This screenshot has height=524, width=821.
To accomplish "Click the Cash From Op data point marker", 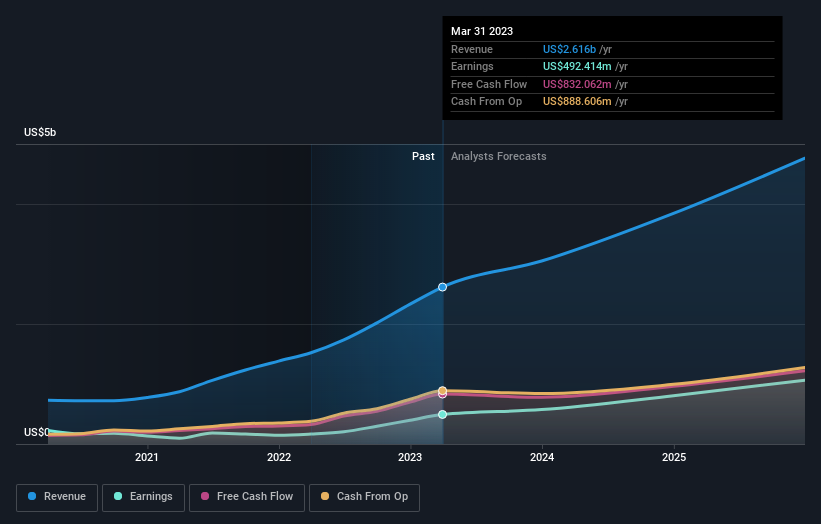I will pos(442,391).
